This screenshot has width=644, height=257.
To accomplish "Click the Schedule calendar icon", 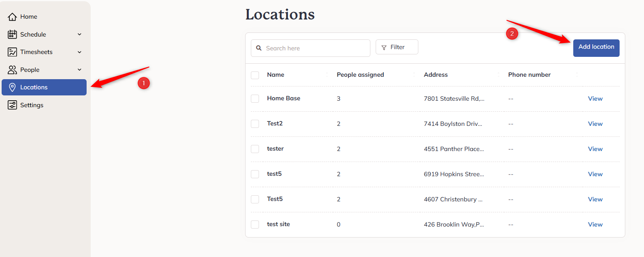I will click(12, 35).
